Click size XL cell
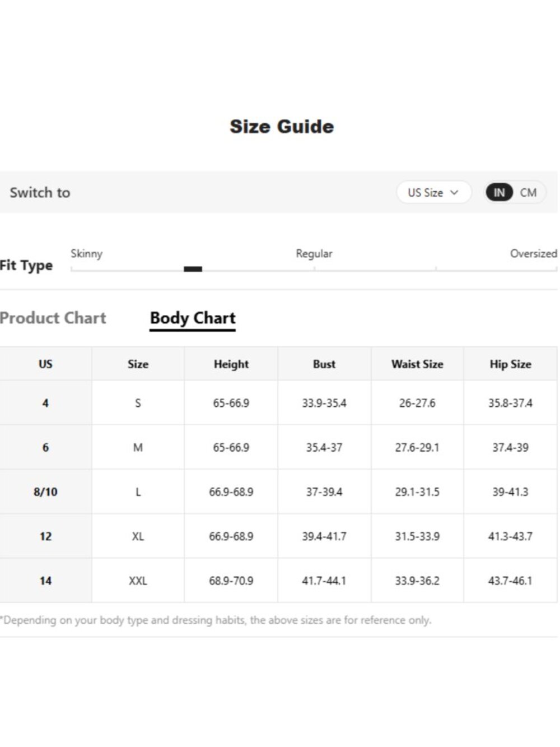 point(138,536)
